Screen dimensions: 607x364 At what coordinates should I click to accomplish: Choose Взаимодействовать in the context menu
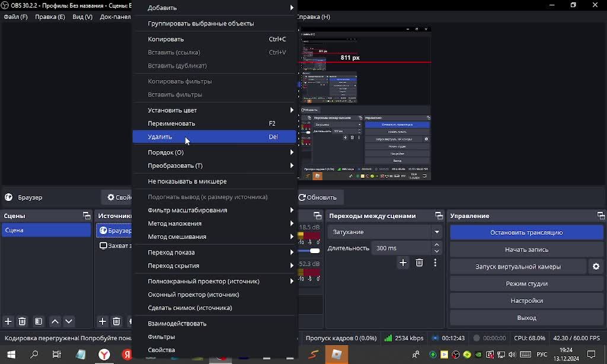point(214,324)
